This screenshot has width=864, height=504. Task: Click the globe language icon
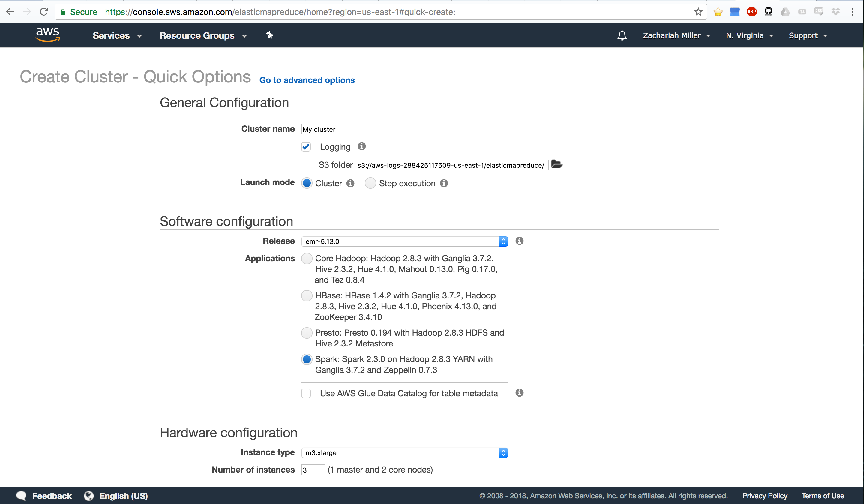coord(89,495)
